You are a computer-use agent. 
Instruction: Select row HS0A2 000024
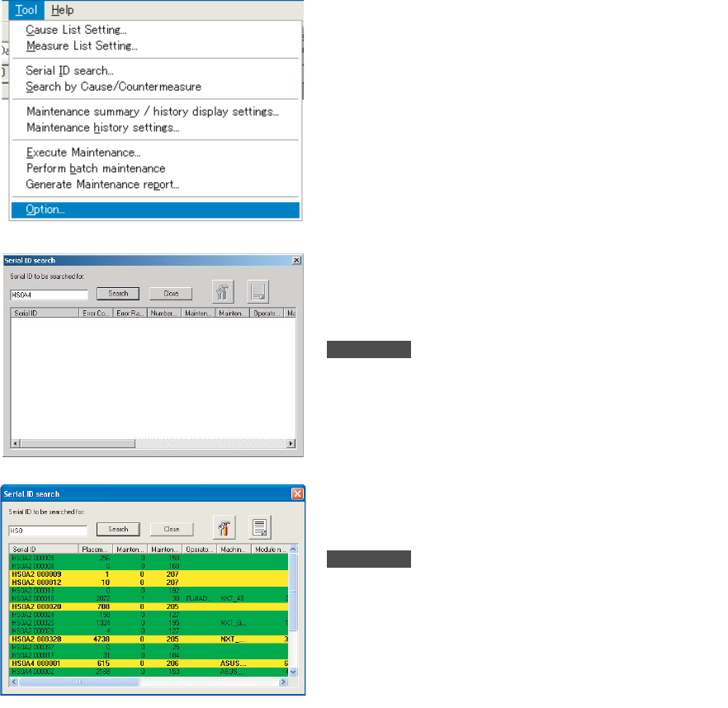click(149, 615)
